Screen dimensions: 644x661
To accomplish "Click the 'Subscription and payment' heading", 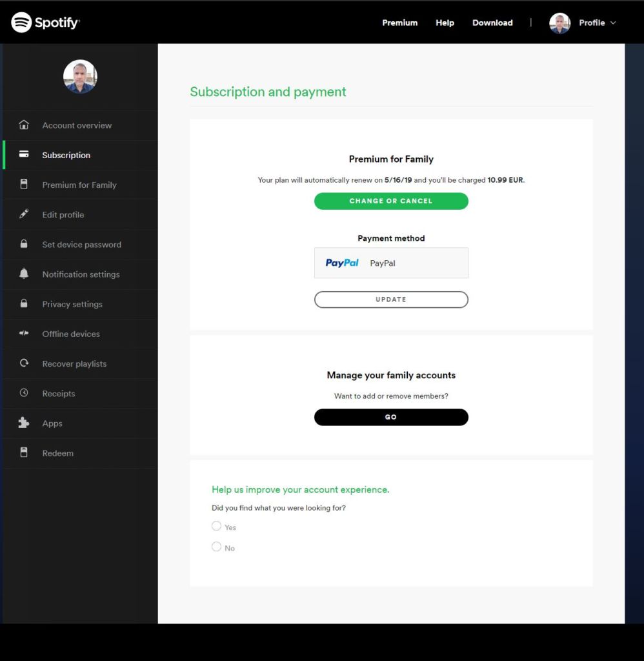I will (268, 92).
